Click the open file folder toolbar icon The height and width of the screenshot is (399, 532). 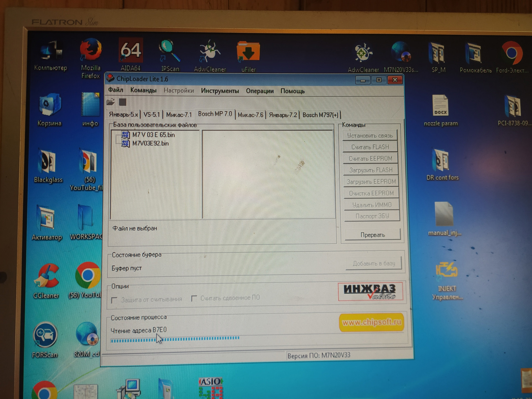(111, 102)
